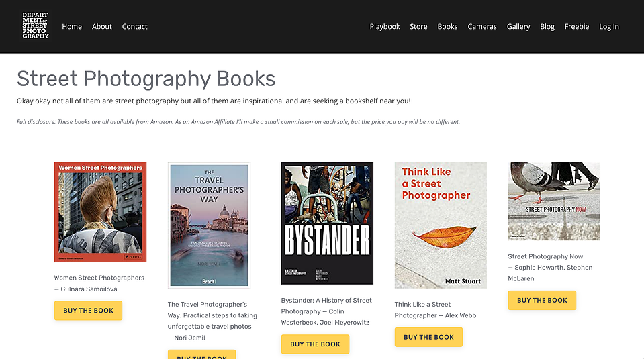Viewport: 644px width, 359px height.
Task: Open Think Like a Street Photographer cover
Action: pos(441,225)
